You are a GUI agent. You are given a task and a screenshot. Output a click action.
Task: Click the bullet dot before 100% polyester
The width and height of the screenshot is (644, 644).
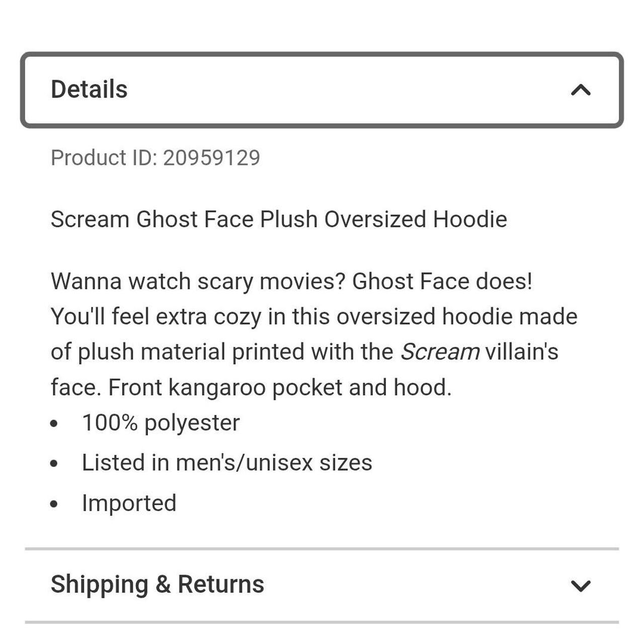[x=54, y=424]
